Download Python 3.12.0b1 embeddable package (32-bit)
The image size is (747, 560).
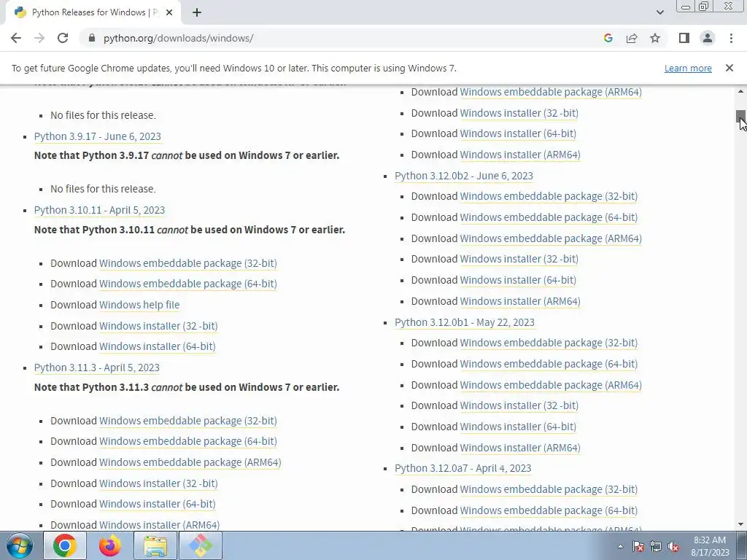549,343
